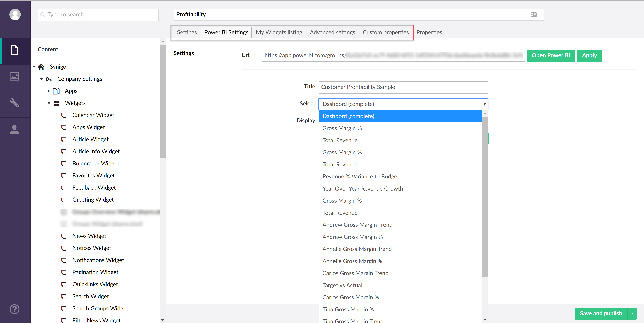Open the Members section icon

point(14,129)
